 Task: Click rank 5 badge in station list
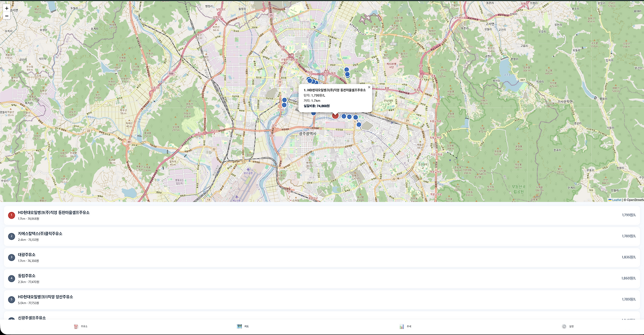click(x=12, y=300)
